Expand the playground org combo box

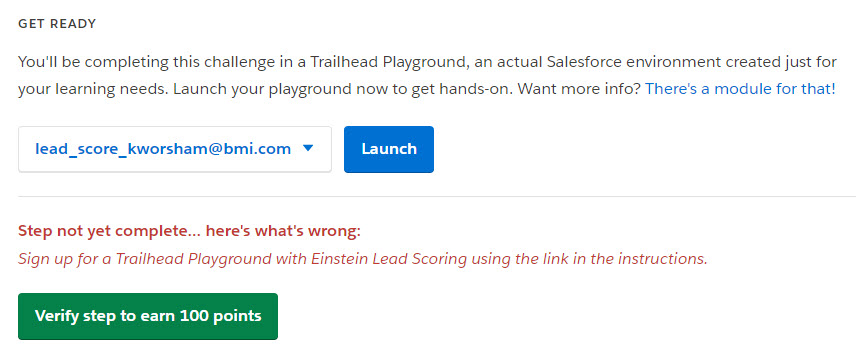pos(175,149)
